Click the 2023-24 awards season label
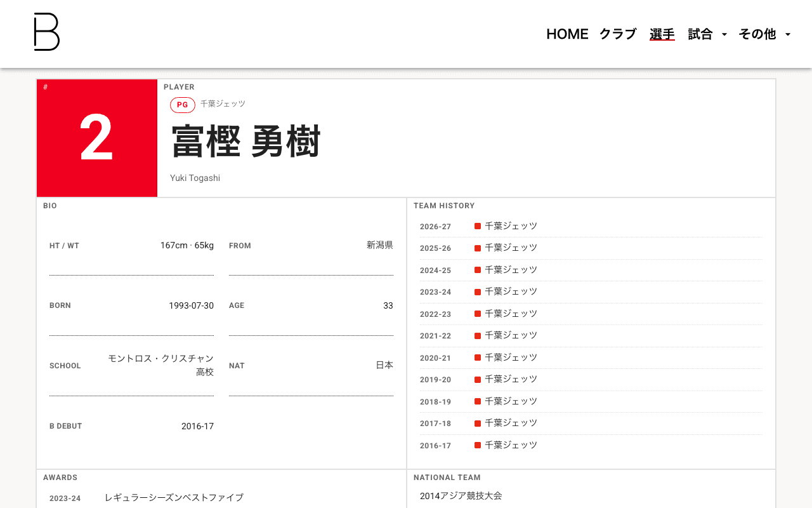Image resolution: width=812 pixels, height=508 pixels. point(65,498)
